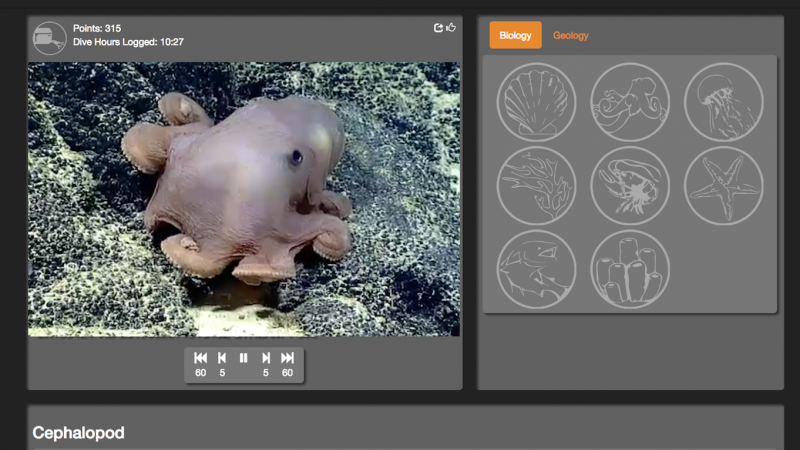The height and width of the screenshot is (450, 800).
Task: Click the share icon above the video
Action: point(438,28)
